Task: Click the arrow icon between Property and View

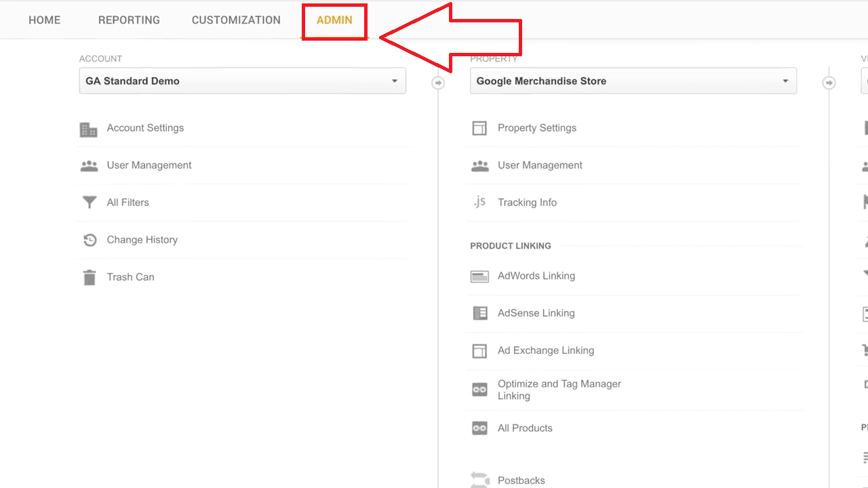Action: (x=829, y=83)
